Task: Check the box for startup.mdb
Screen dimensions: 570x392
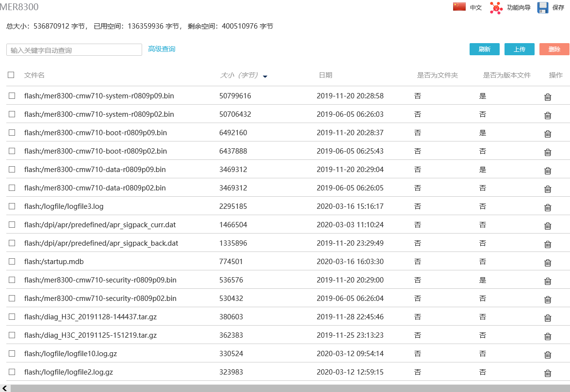Action: [12, 261]
